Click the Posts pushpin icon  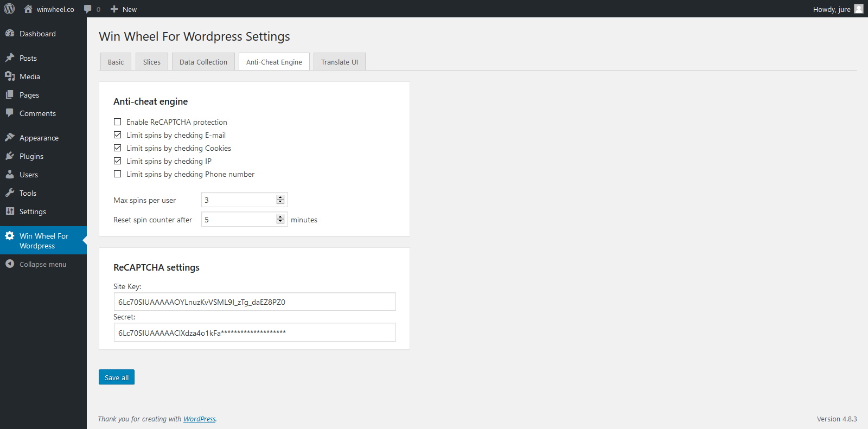(10, 58)
